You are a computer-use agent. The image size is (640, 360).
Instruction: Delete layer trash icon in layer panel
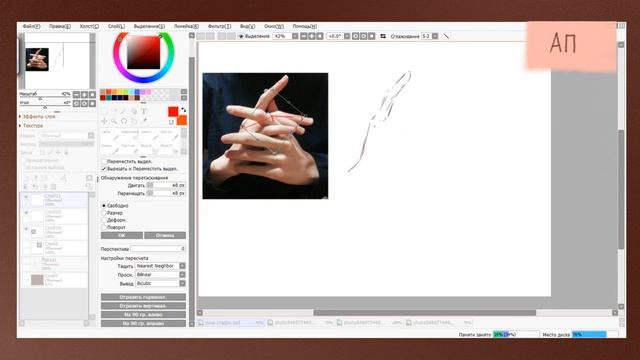53,187
